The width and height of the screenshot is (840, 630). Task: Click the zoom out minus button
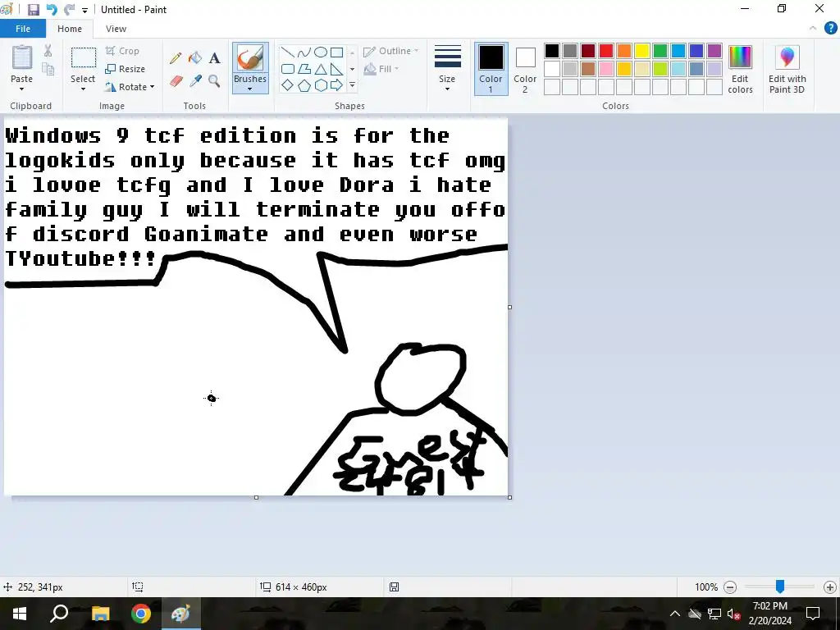pos(729,587)
